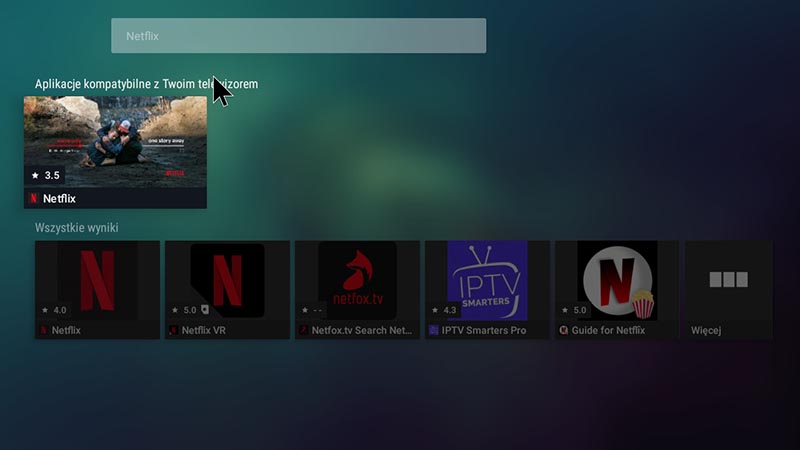The image size is (800, 450).
Task: Click the 4.0 star rating on Netflix tile
Action: point(54,310)
